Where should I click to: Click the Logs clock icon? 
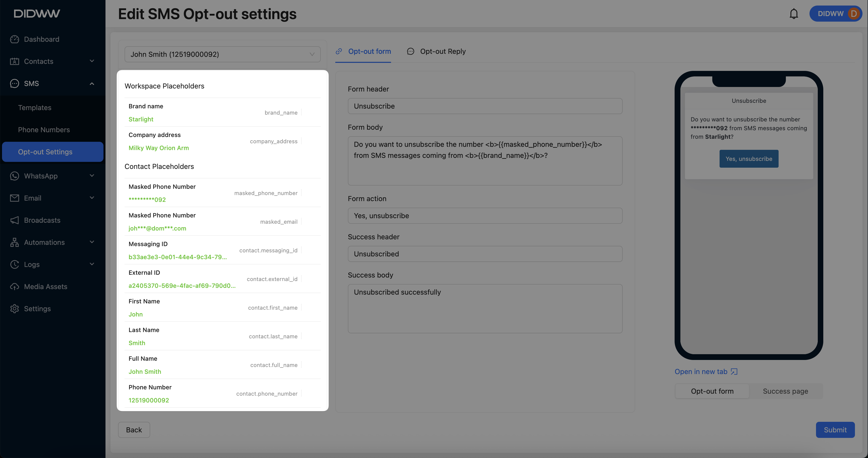click(15, 264)
